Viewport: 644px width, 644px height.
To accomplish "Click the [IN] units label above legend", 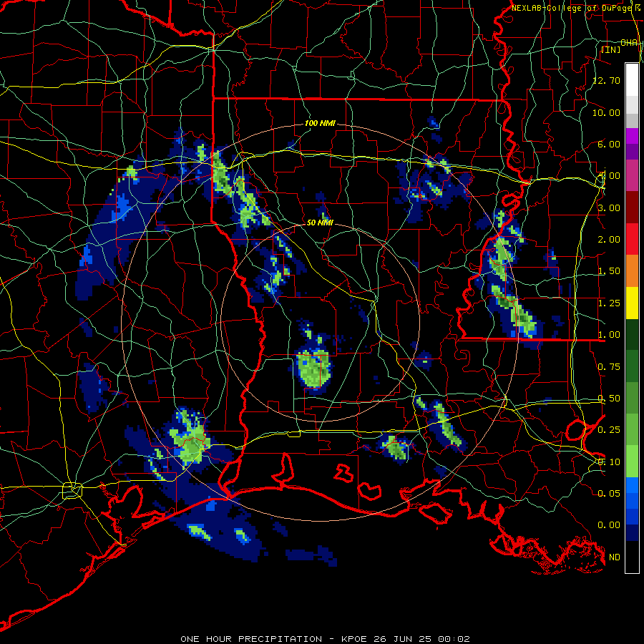I will (x=611, y=49).
